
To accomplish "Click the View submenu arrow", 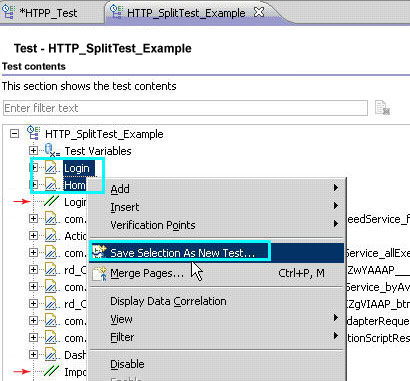I will pos(336,318).
